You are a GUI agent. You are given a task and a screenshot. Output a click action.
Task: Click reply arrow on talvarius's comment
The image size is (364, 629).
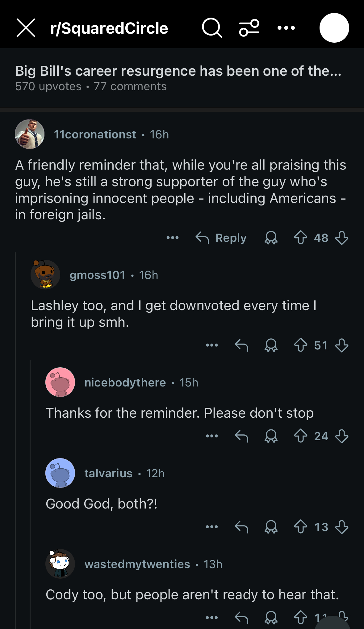[241, 527]
